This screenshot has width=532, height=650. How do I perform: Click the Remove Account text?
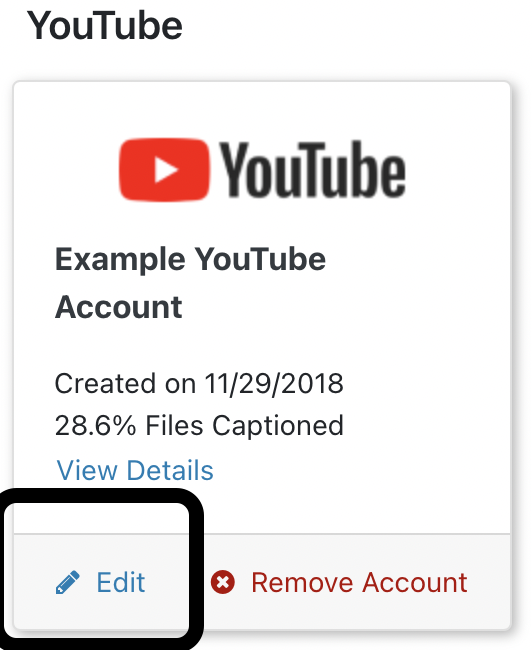[x=359, y=582]
